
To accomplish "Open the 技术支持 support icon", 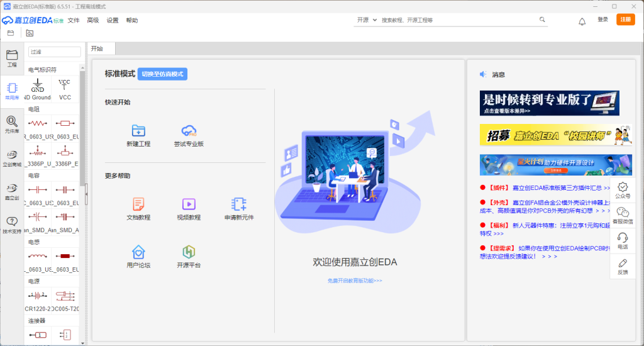I will [x=12, y=225].
